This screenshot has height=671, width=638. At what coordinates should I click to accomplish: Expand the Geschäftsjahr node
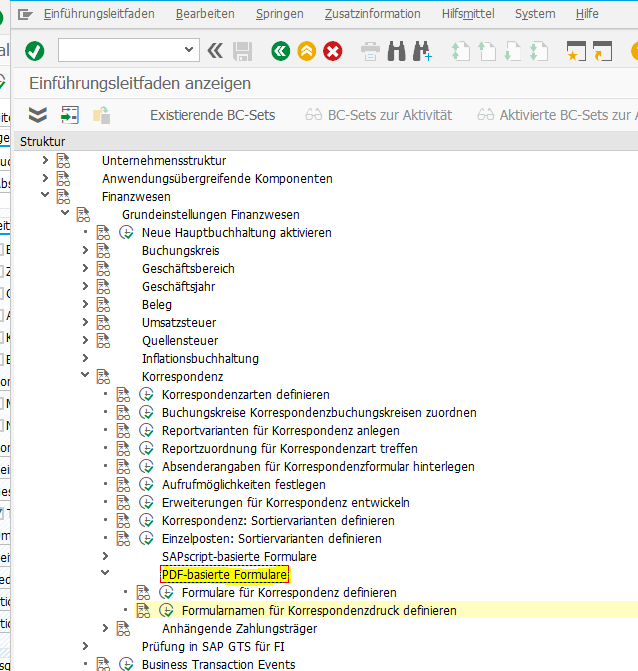click(x=85, y=286)
